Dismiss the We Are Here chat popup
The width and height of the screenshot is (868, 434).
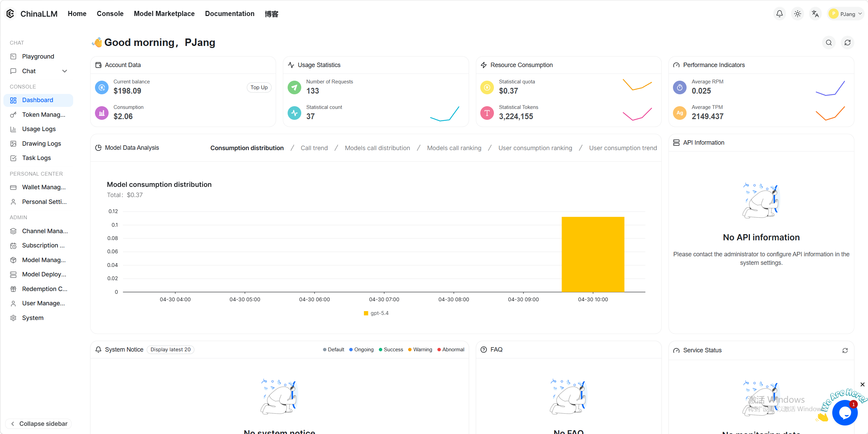(x=862, y=384)
